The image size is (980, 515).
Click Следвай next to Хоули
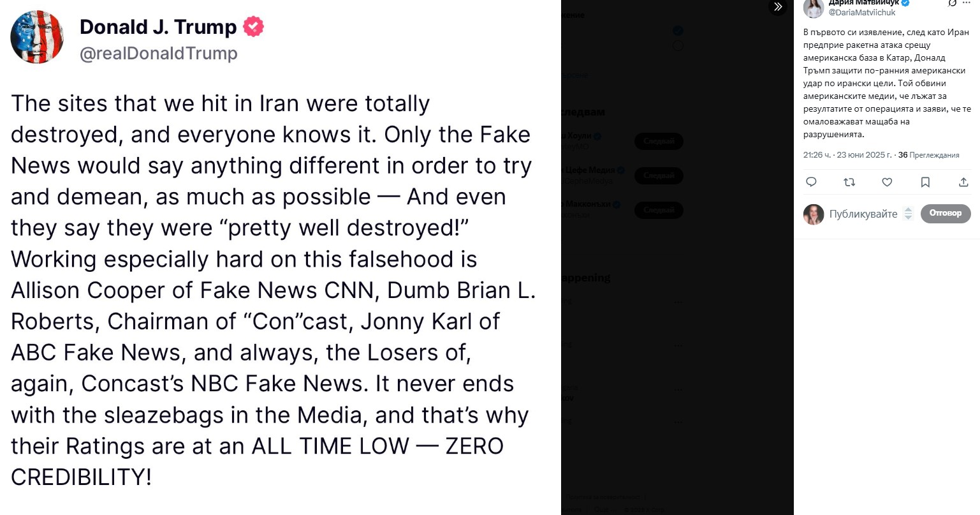659,141
